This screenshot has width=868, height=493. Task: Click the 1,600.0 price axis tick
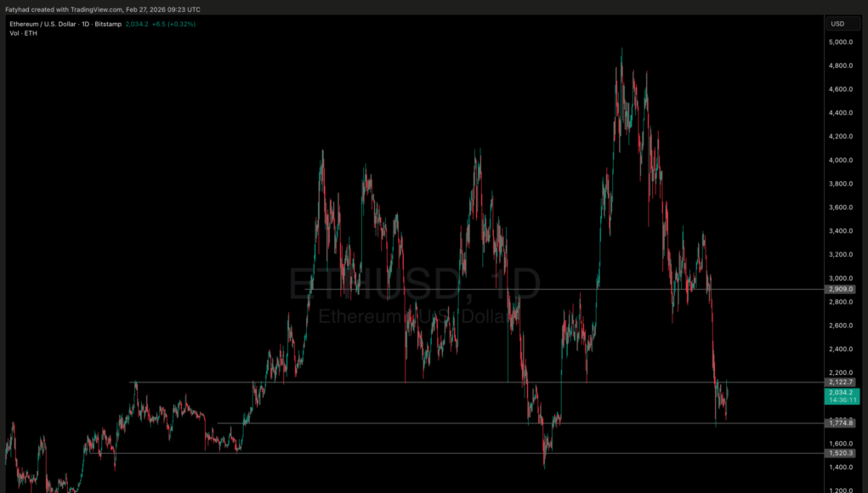[840, 444]
